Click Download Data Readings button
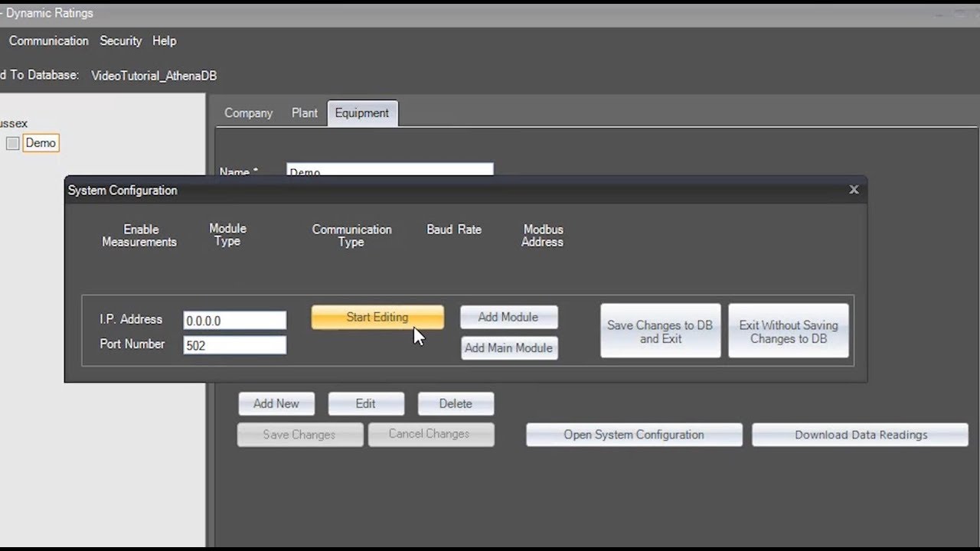This screenshot has height=551, width=980. 861,435
